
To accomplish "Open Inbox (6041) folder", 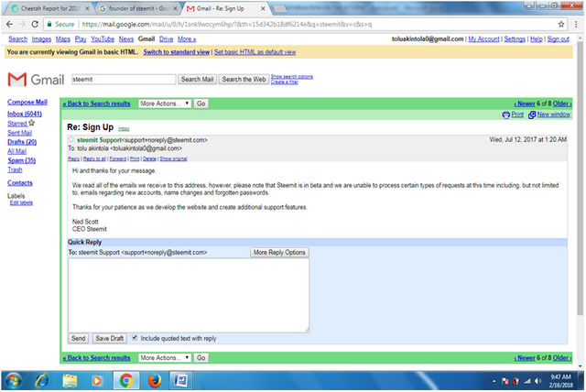I will tap(25, 114).
